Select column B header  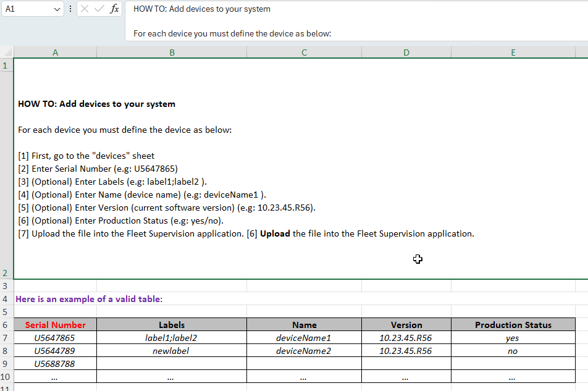(172, 53)
